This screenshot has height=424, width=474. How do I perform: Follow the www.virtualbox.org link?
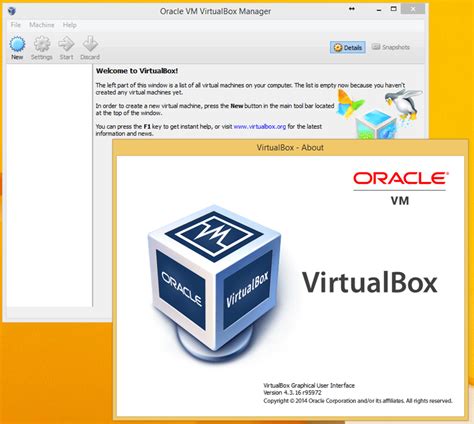[x=260, y=127]
